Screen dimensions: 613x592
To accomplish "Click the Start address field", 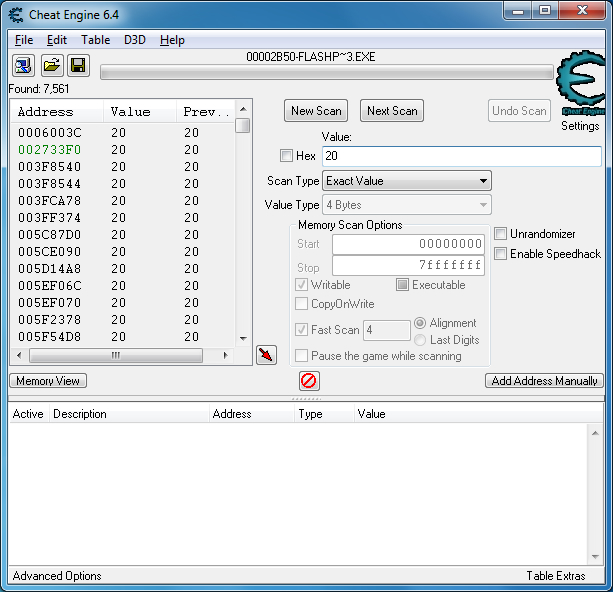I will pos(408,244).
